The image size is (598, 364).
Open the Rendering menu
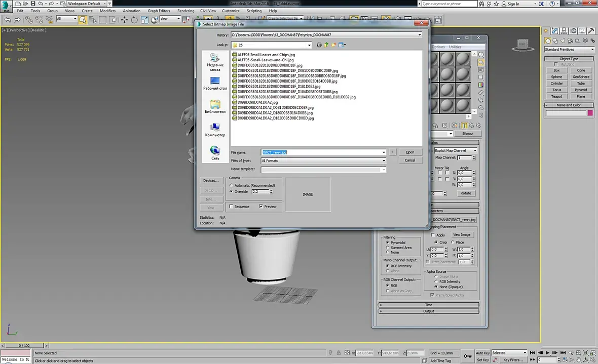(185, 11)
